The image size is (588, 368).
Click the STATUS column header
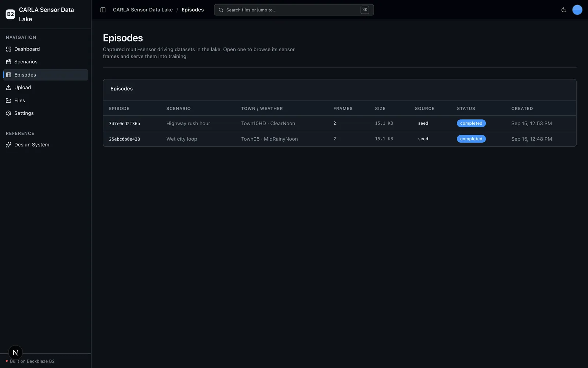466,109
